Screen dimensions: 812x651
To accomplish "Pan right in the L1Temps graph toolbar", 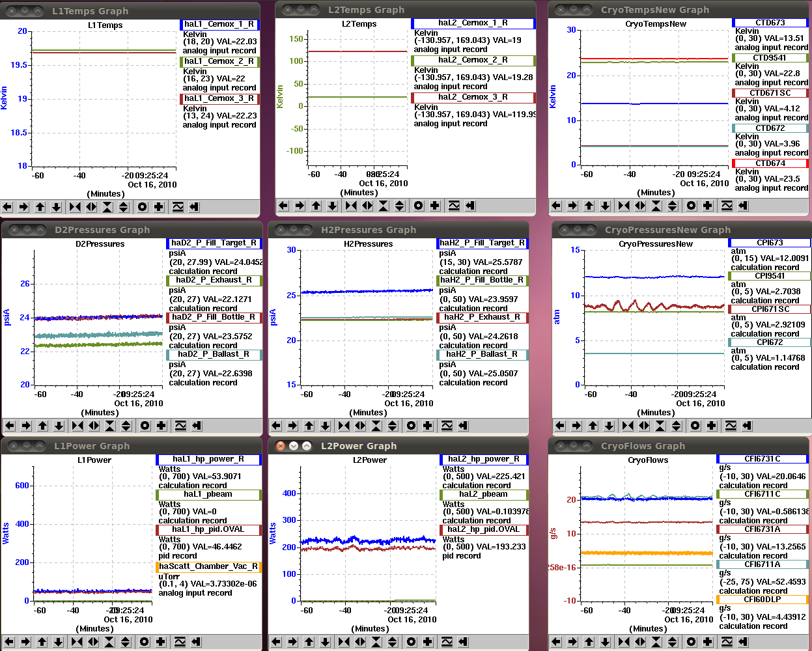I will pos(24,207).
